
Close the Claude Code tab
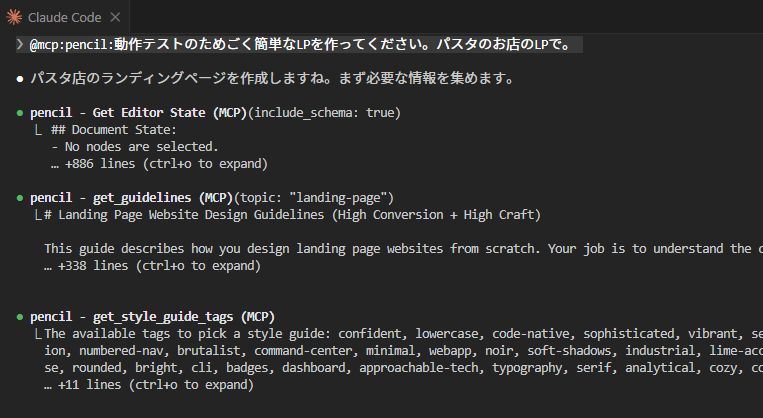[x=115, y=17]
